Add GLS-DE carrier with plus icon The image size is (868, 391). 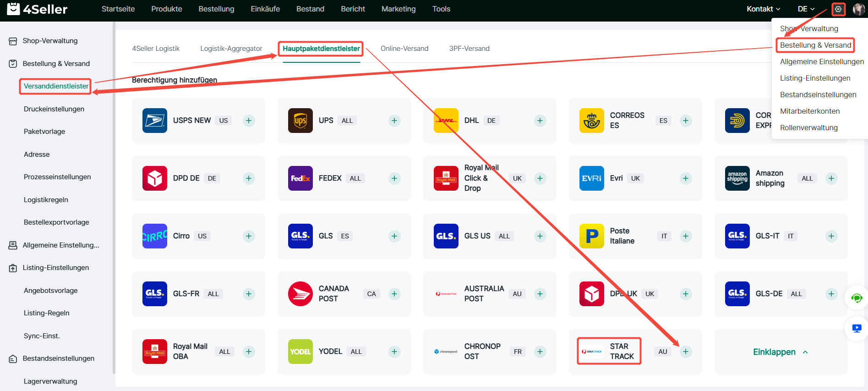coord(831,294)
